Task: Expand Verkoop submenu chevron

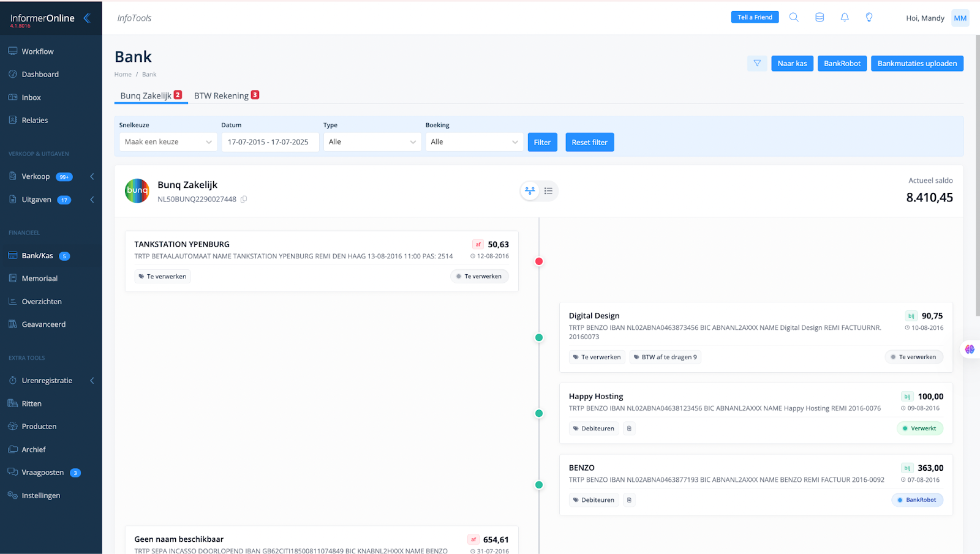Action: 92,176
